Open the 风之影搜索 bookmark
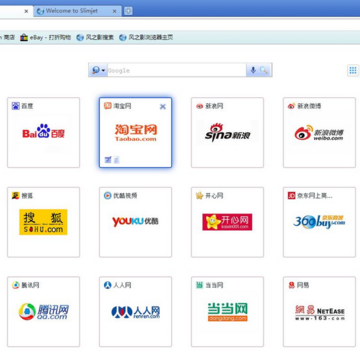 [95, 38]
